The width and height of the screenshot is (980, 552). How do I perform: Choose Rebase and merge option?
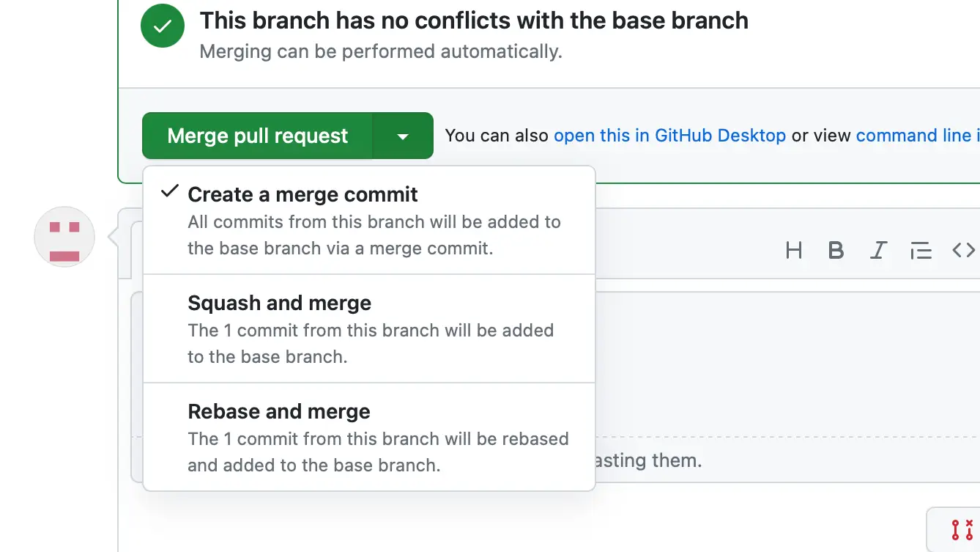pyautogui.click(x=369, y=438)
